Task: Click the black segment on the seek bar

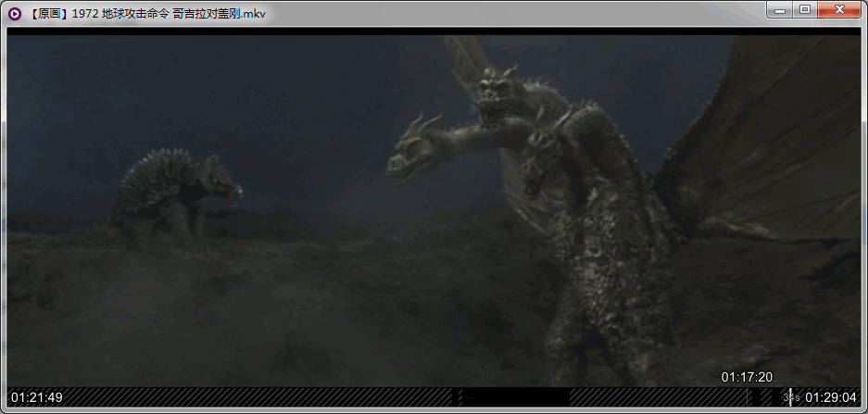Action: click(x=514, y=396)
